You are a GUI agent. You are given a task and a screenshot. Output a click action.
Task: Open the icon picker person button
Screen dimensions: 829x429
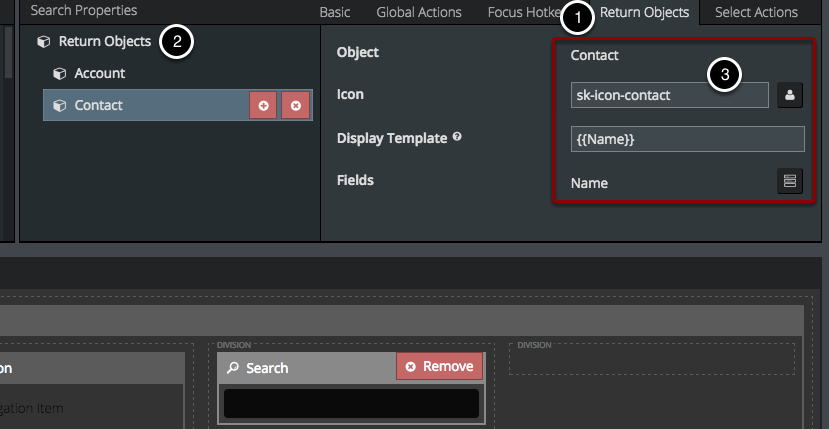pyautogui.click(x=790, y=95)
